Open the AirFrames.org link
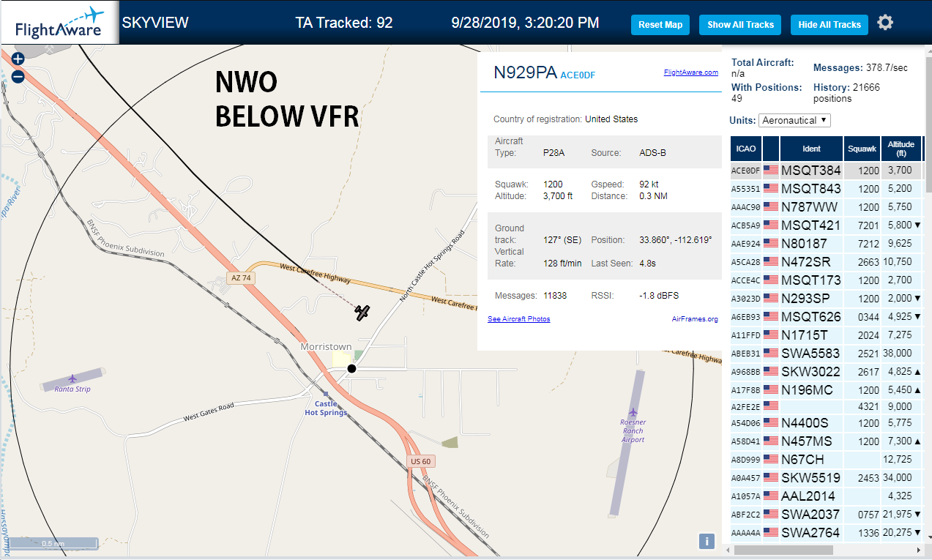 (695, 319)
